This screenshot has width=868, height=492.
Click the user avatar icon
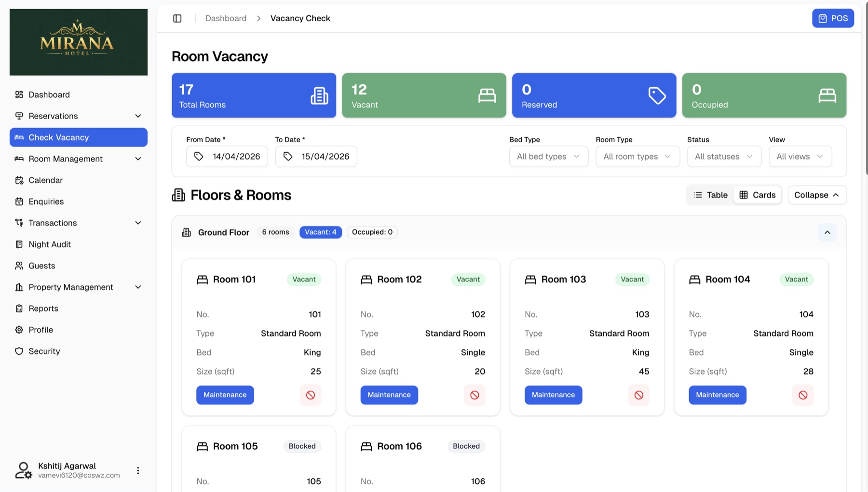point(23,470)
